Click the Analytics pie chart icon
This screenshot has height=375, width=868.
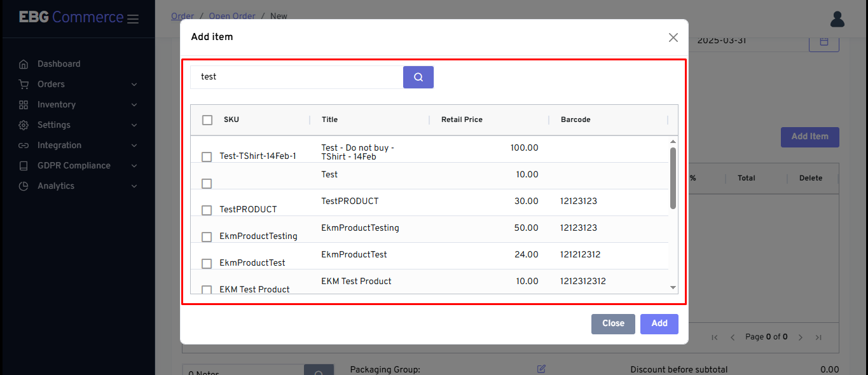[24, 186]
